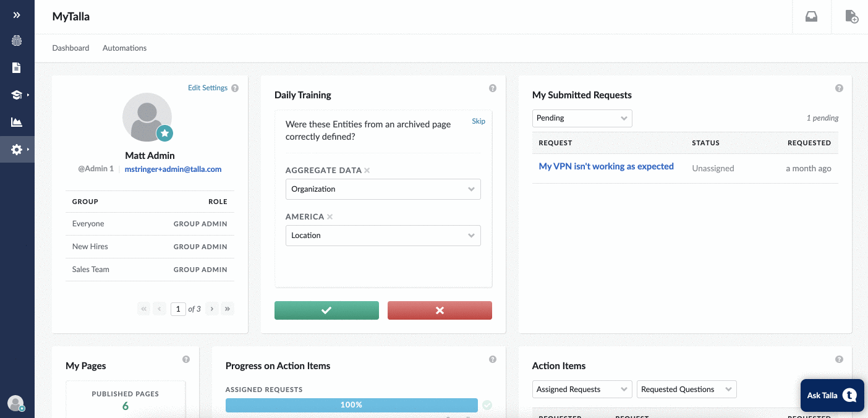The height and width of the screenshot is (418, 868).
Task: Open the settings gear sidebar icon
Action: click(x=17, y=150)
